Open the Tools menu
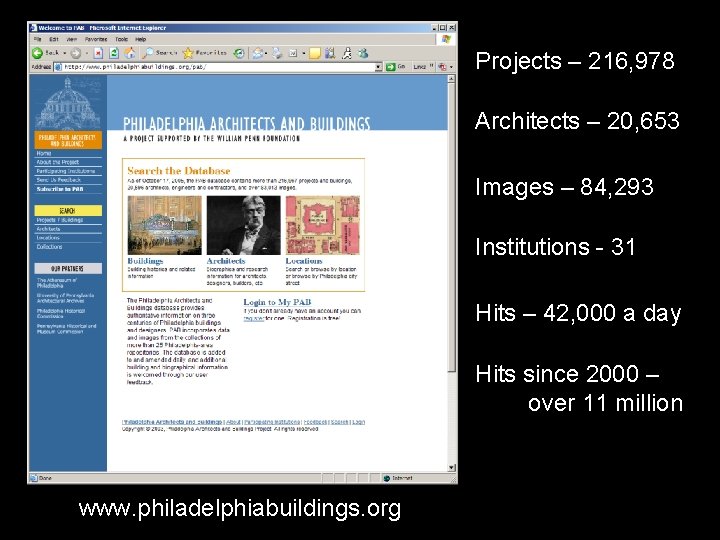The width and height of the screenshot is (720, 540). click(122, 39)
